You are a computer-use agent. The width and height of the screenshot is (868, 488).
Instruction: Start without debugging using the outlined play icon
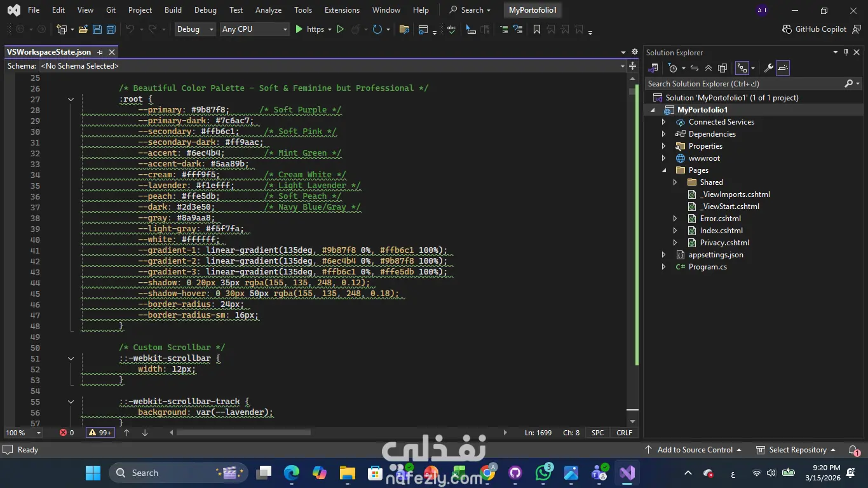click(341, 29)
